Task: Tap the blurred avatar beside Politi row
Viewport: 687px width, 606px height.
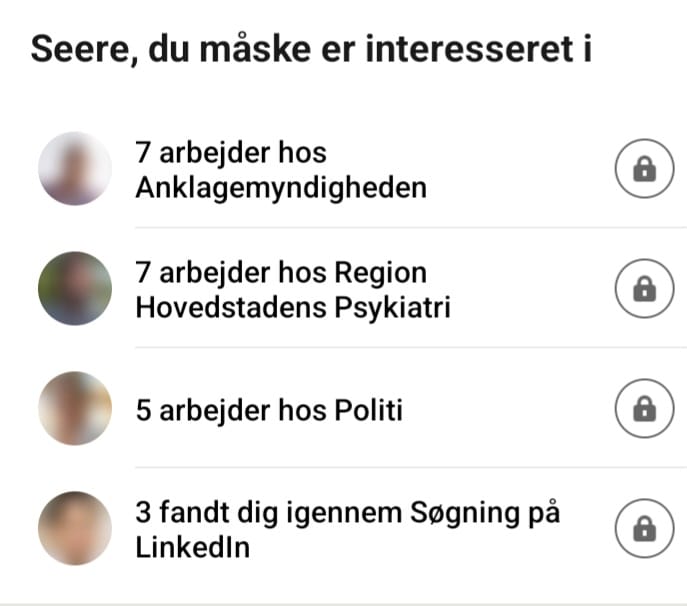Action: [x=75, y=408]
